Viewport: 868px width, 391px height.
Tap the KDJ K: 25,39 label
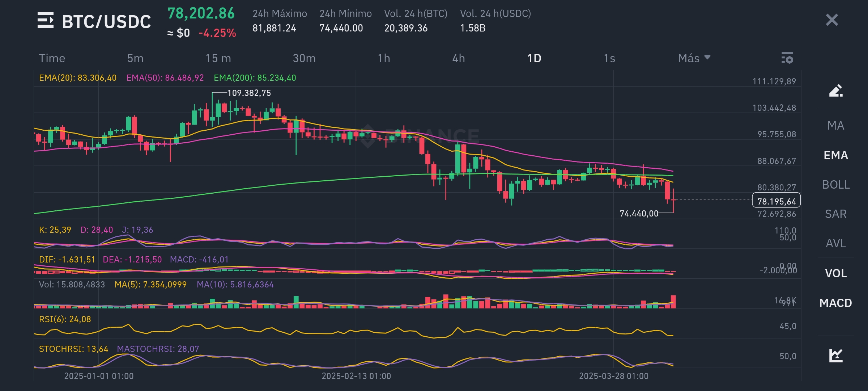coord(55,230)
